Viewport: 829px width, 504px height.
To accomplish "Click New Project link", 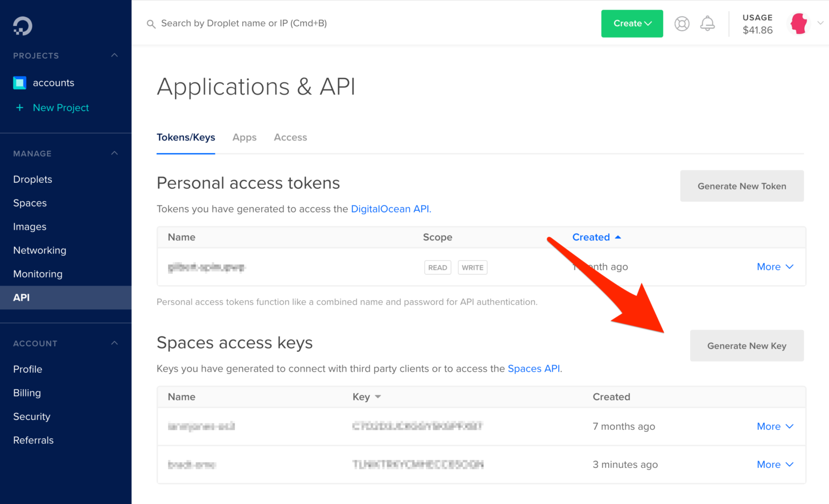I will point(61,108).
